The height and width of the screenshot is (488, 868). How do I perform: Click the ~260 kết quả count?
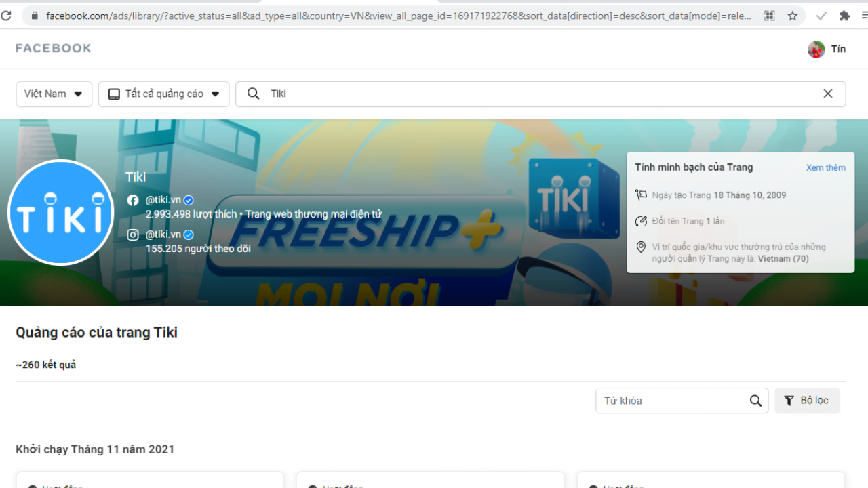46,365
